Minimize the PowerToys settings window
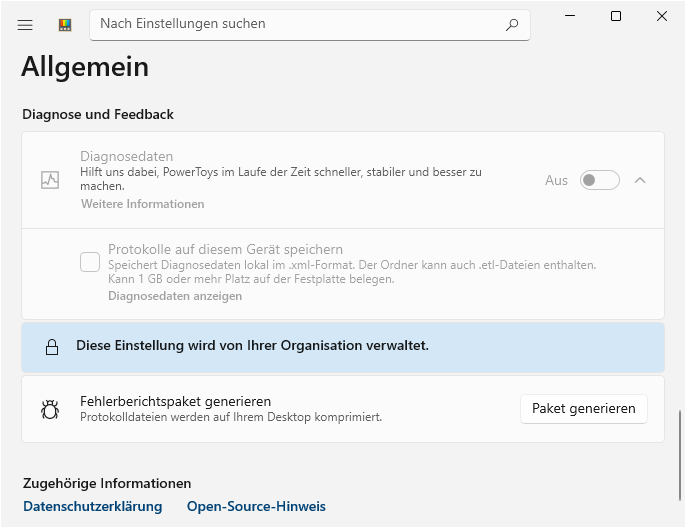This screenshot has width=686, height=528. click(x=570, y=16)
